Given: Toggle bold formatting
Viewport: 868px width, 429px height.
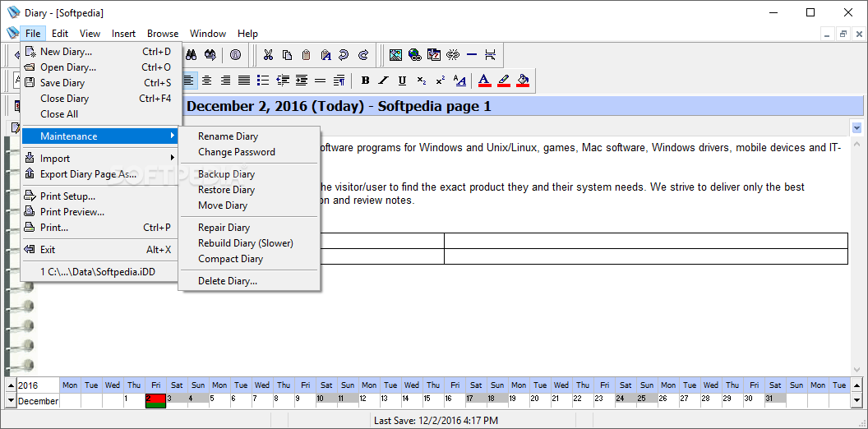Looking at the screenshot, I should tap(365, 81).
